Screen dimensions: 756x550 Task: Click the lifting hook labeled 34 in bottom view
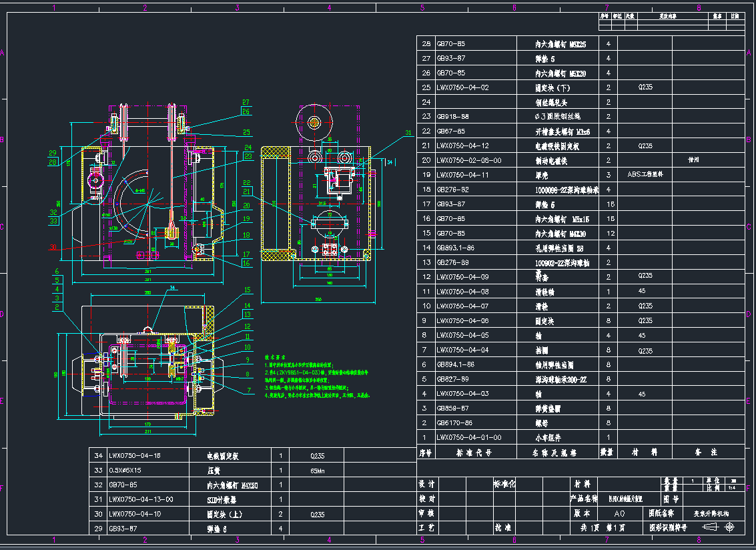pos(148,330)
